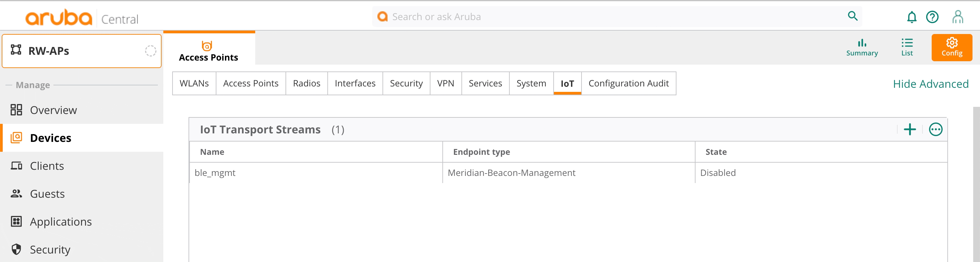Viewport: 980px width, 262px height.
Task: Switch to VPN tab
Action: pos(445,83)
